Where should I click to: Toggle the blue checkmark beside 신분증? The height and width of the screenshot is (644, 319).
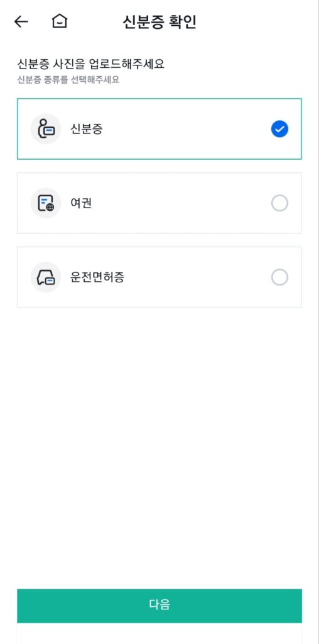(279, 129)
